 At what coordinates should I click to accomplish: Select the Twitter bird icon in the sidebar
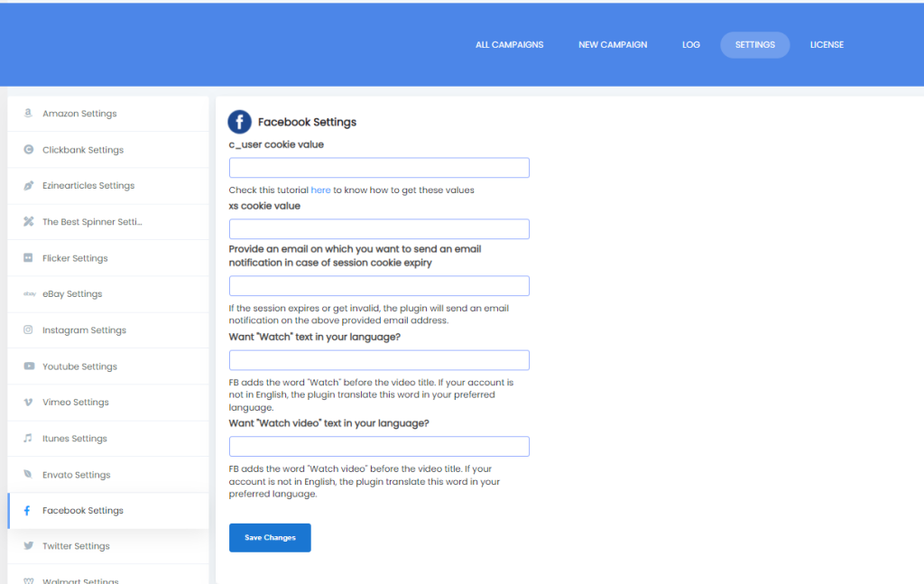[x=28, y=545]
